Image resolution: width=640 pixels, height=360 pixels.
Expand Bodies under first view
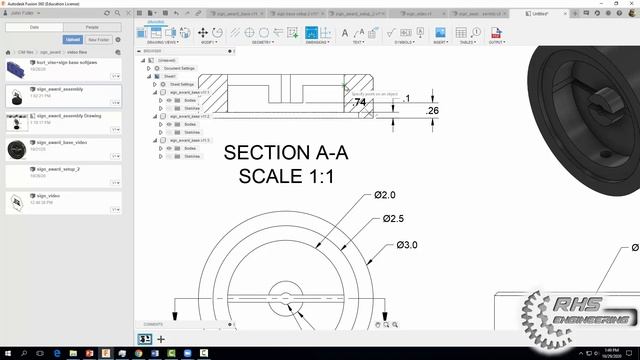pyautogui.click(x=161, y=100)
